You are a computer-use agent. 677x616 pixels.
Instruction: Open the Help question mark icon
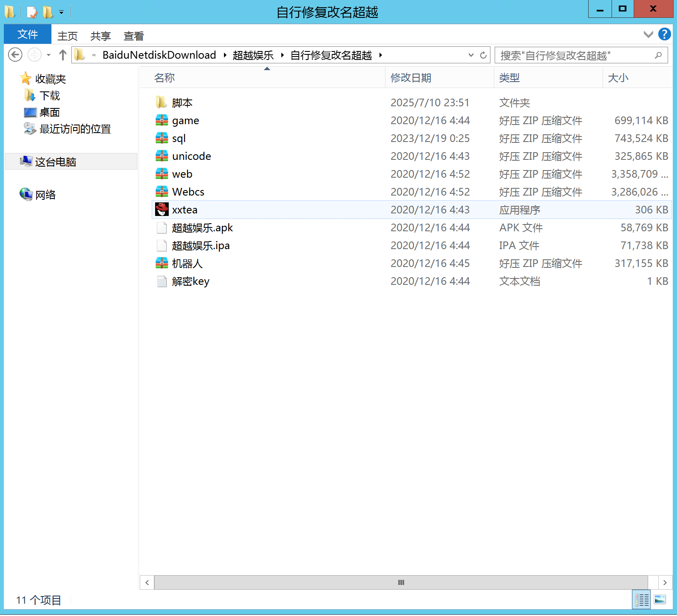[664, 34]
